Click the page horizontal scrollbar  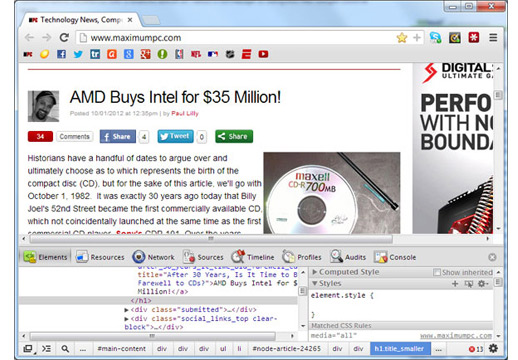[x=211, y=239]
